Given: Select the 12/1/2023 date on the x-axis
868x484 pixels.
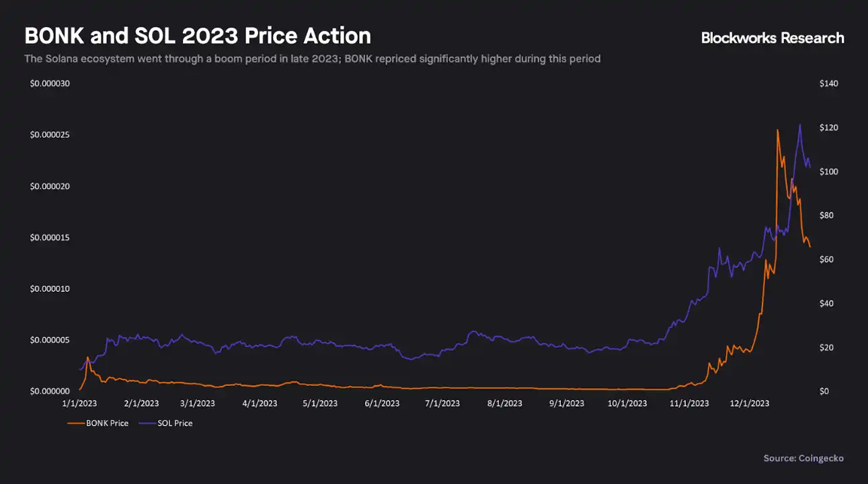Looking at the screenshot, I should (750, 403).
